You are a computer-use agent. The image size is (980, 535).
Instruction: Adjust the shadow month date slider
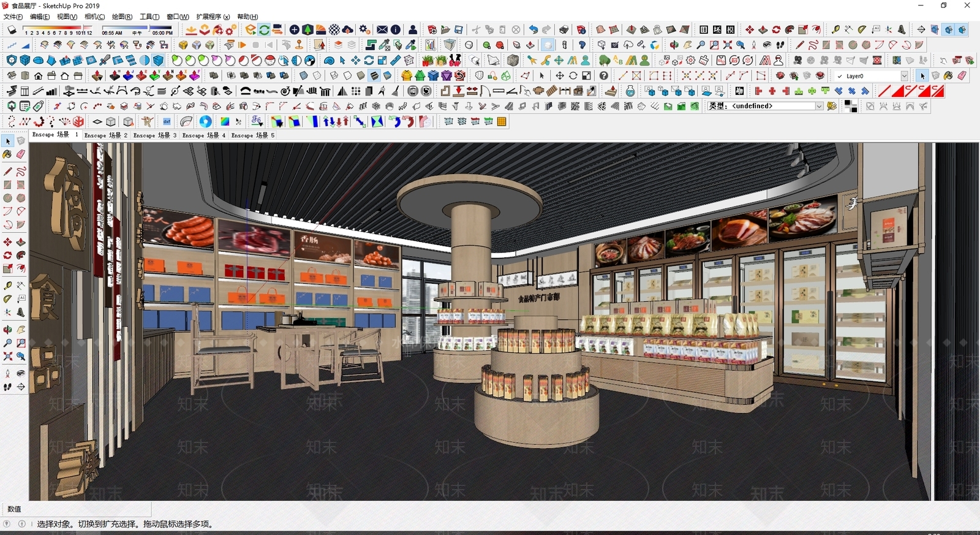(58, 27)
